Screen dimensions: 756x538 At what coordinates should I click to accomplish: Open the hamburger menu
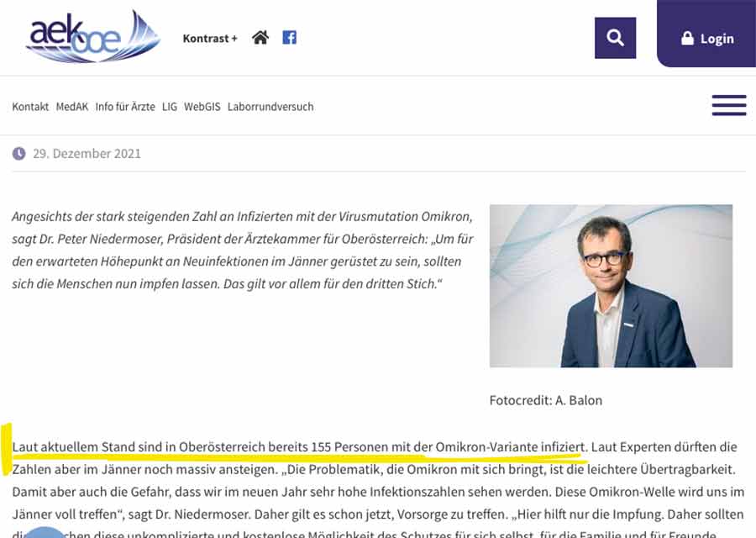tap(729, 105)
